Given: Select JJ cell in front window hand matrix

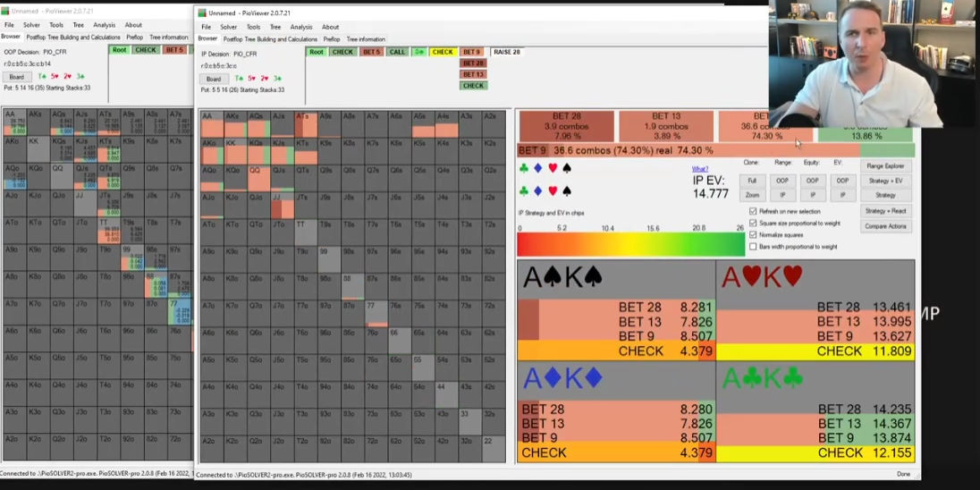Looking at the screenshot, I should (282, 204).
